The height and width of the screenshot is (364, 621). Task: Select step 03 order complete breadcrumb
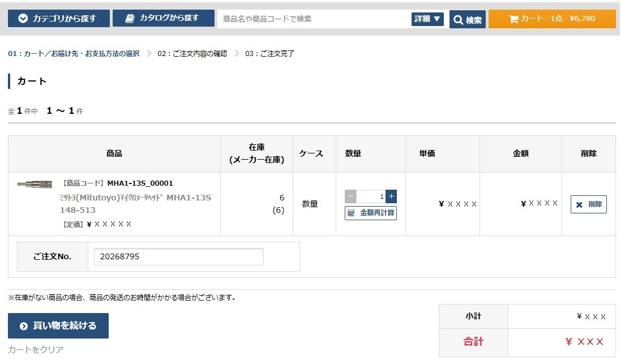click(x=269, y=54)
